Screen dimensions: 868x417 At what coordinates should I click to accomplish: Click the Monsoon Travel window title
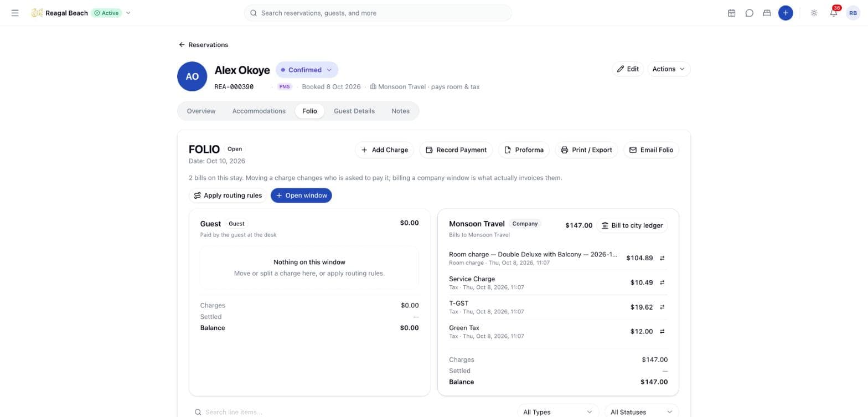(x=477, y=224)
